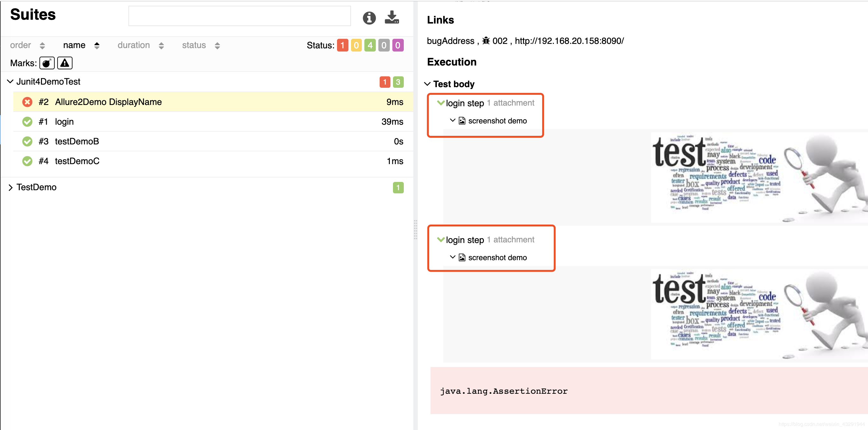Toggle the green passed status filter
The height and width of the screenshot is (430, 868).
[x=370, y=45]
